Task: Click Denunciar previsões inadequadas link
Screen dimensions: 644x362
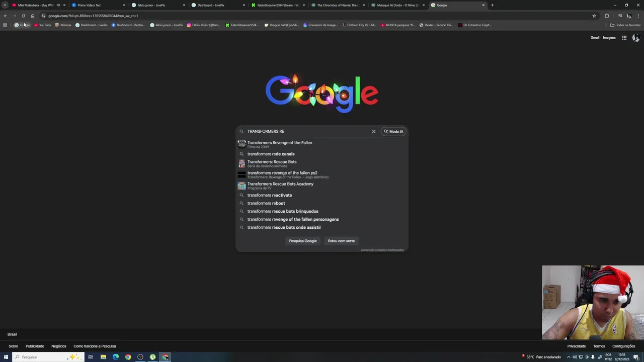Action: (382, 250)
